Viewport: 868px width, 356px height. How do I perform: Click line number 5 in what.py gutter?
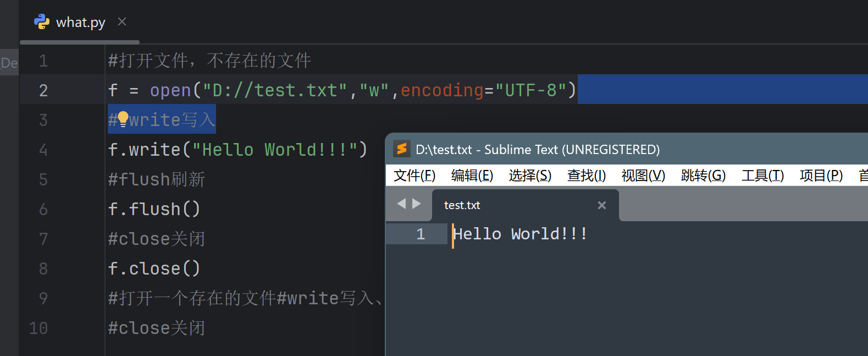click(x=43, y=179)
